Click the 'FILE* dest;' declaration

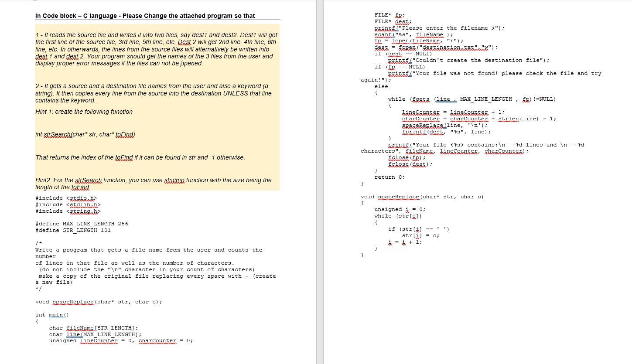point(393,21)
